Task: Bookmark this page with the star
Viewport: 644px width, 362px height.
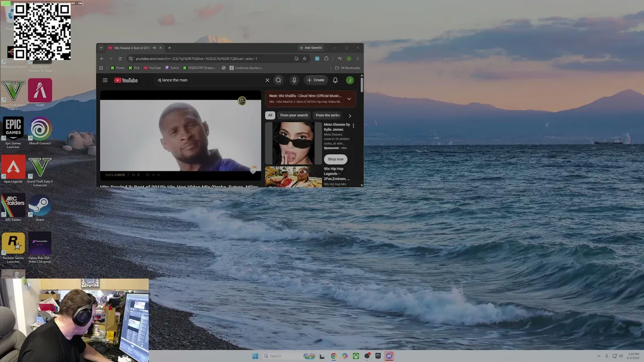Action: coord(304,58)
